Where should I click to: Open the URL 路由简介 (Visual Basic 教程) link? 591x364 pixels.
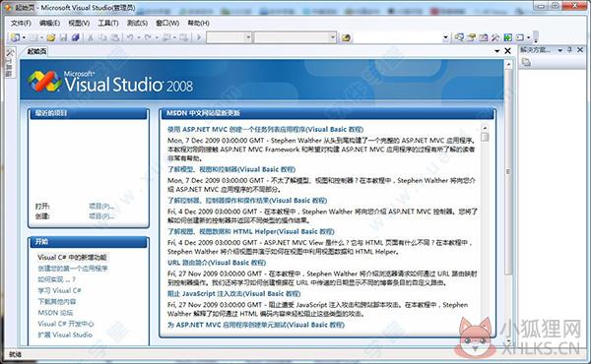pos(217,263)
